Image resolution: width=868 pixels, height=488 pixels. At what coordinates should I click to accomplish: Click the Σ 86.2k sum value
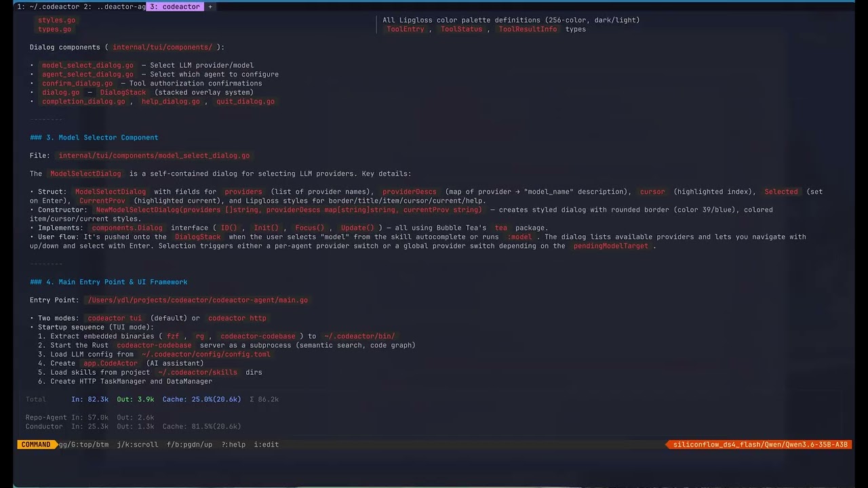[264, 399]
